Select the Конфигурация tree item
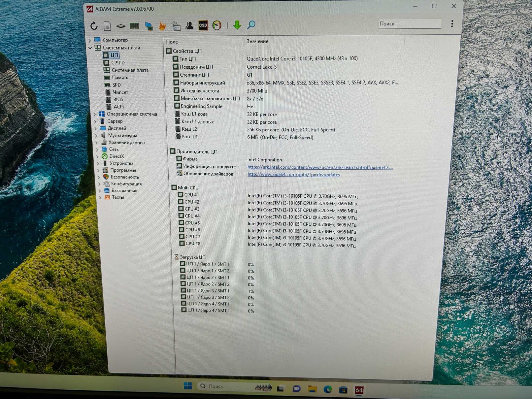The image size is (532, 399). [x=123, y=184]
